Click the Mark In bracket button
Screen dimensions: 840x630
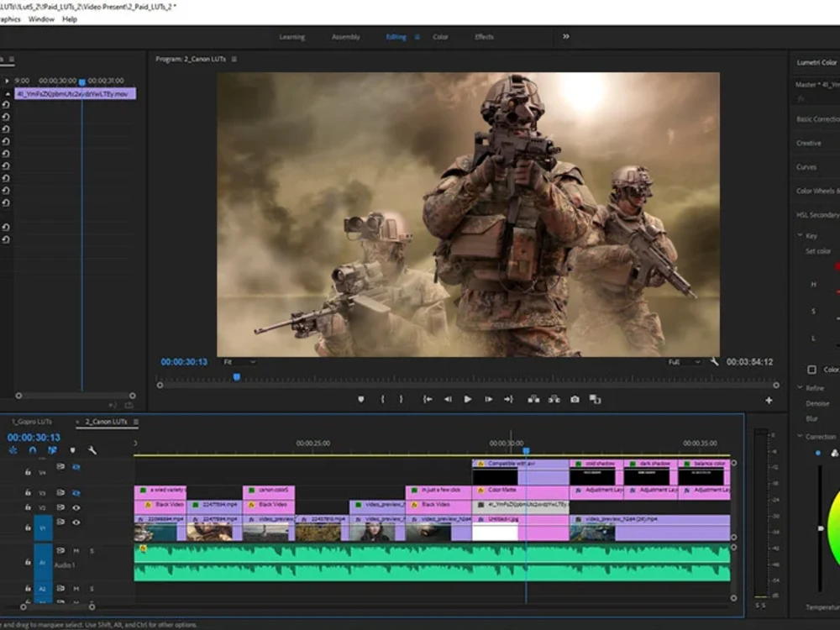(382, 399)
